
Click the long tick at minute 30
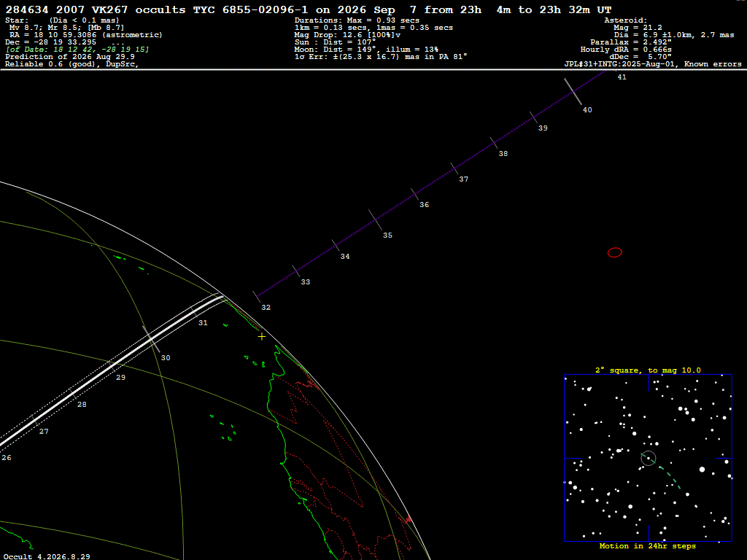point(152,339)
